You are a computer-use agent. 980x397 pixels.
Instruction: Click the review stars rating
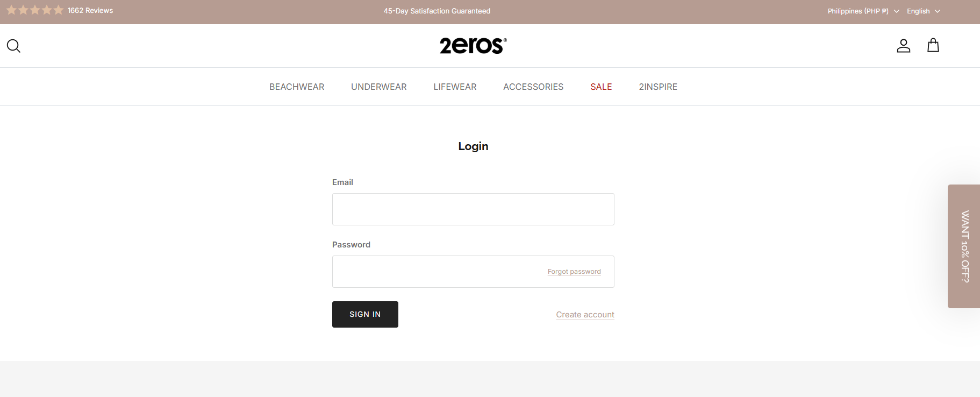(35, 10)
